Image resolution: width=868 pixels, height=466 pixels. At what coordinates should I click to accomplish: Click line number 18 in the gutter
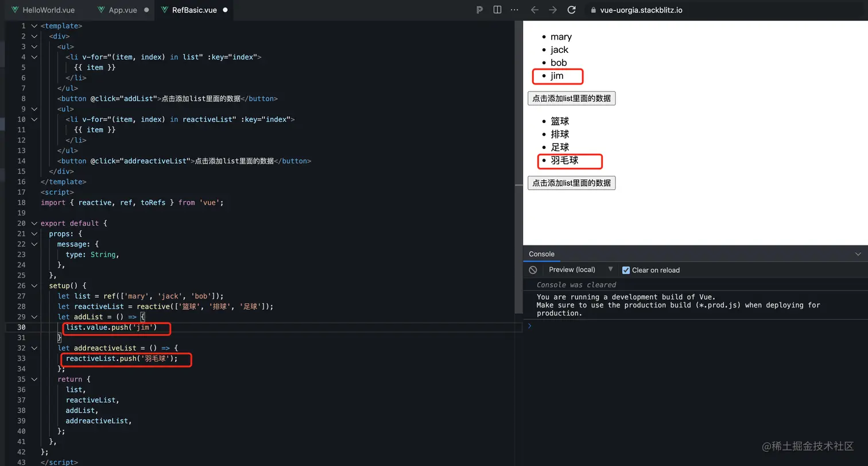click(x=21, y=202)
